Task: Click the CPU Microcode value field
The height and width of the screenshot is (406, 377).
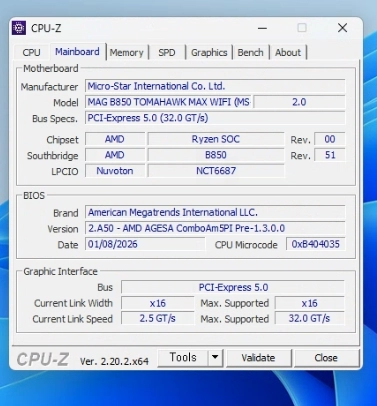Action: [x=316, y=244]
